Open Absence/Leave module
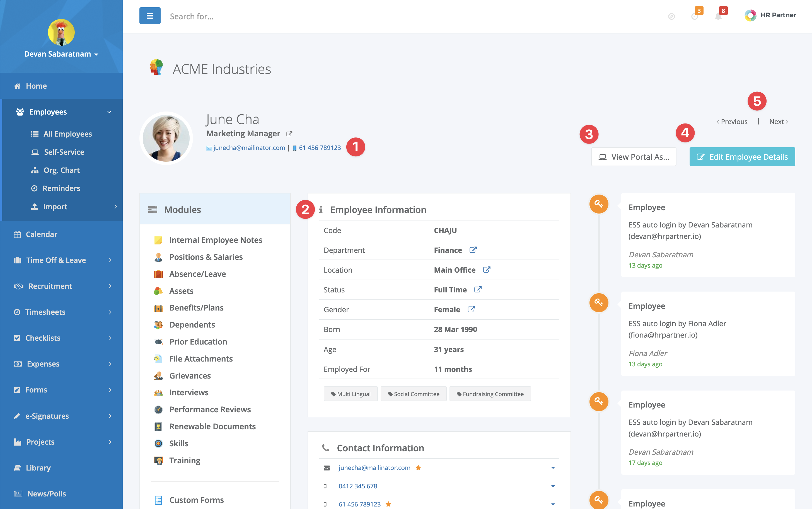Screen dimensions: 812x509 pos(197,274)
